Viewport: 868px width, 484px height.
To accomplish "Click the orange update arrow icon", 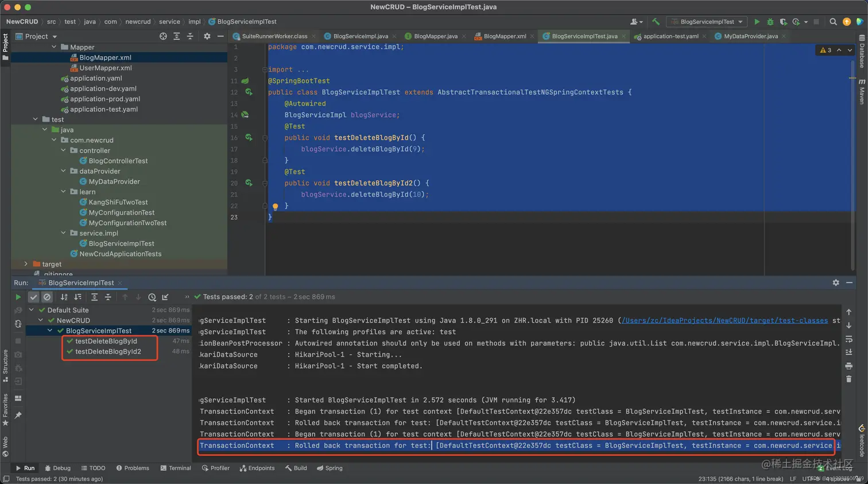I will coord(847,22).
